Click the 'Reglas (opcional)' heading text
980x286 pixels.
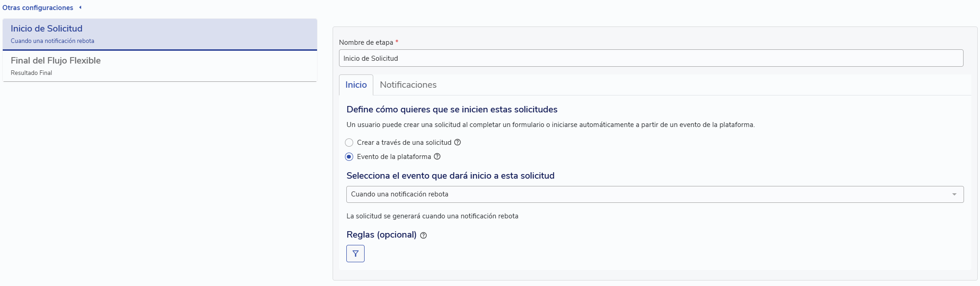click(x=381, y=235)
